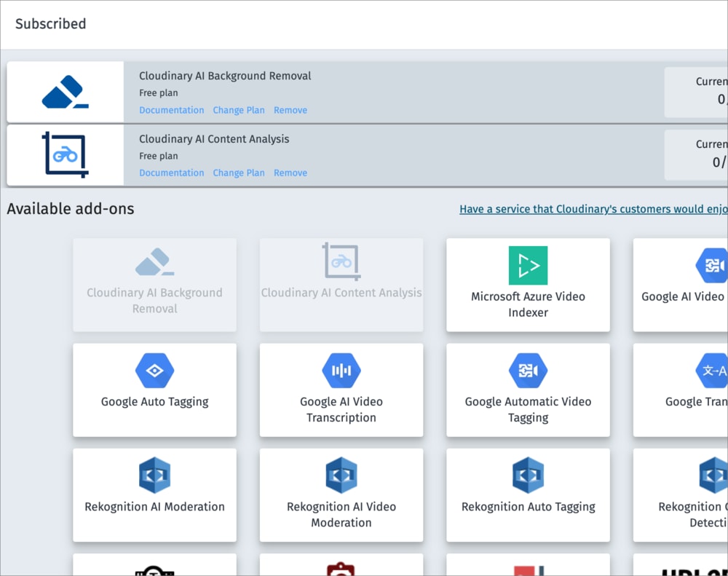
Task: Click the Google AI Video card icon
Action: point(712,265)
